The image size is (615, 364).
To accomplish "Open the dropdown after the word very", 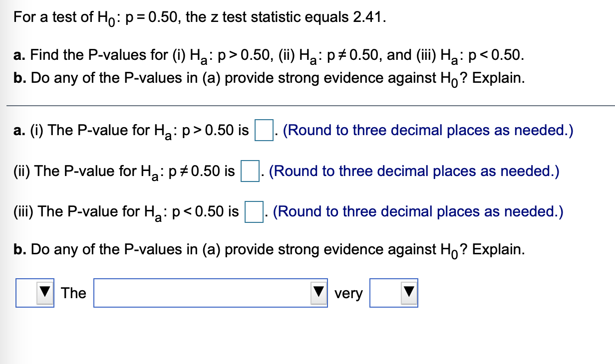I will click(394, 293).
